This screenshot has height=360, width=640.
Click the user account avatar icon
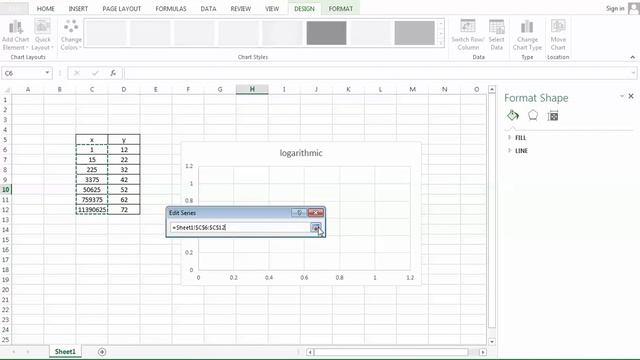[x=633, y=8]
